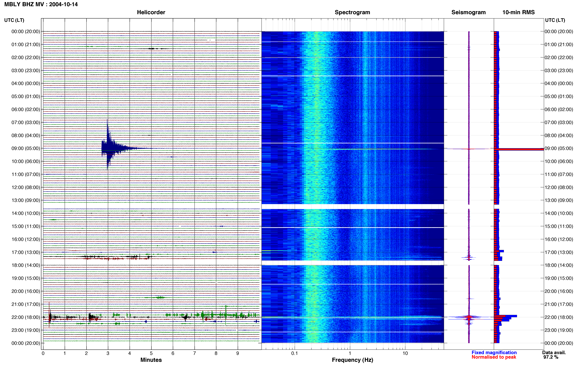Click the 'UTC (LT)' label beside the helicorder
588x368 pixels.
coord(14,20)
